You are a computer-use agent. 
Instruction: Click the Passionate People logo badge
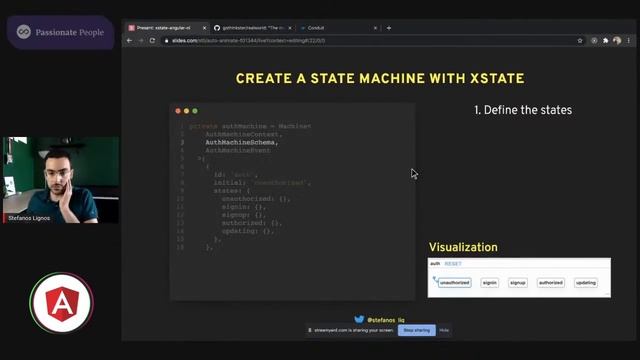tap(60, 32)
